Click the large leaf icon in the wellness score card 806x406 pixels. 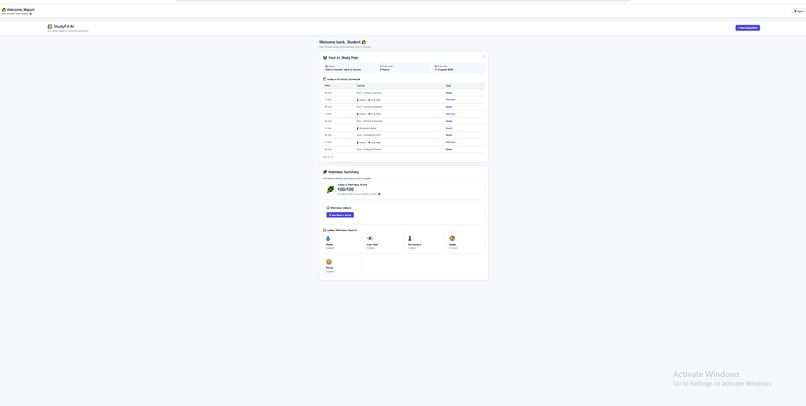tap(331, 190)
